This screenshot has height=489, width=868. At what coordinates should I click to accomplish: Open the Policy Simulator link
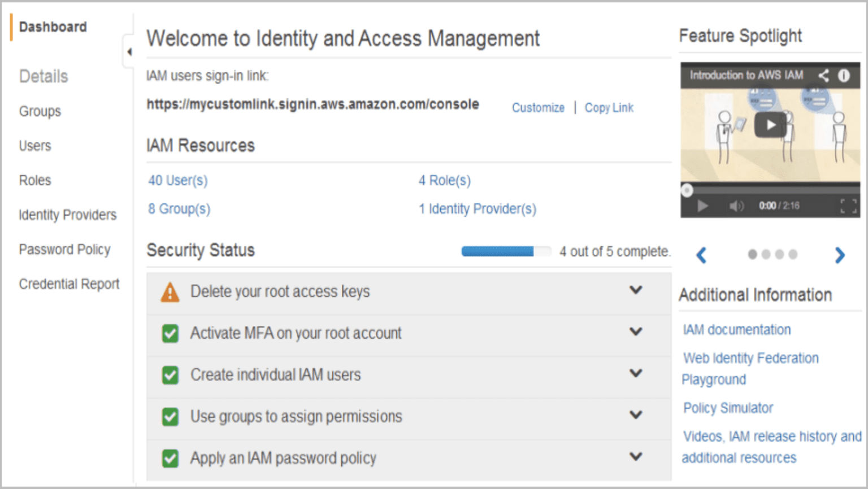[x=728, y=408]
